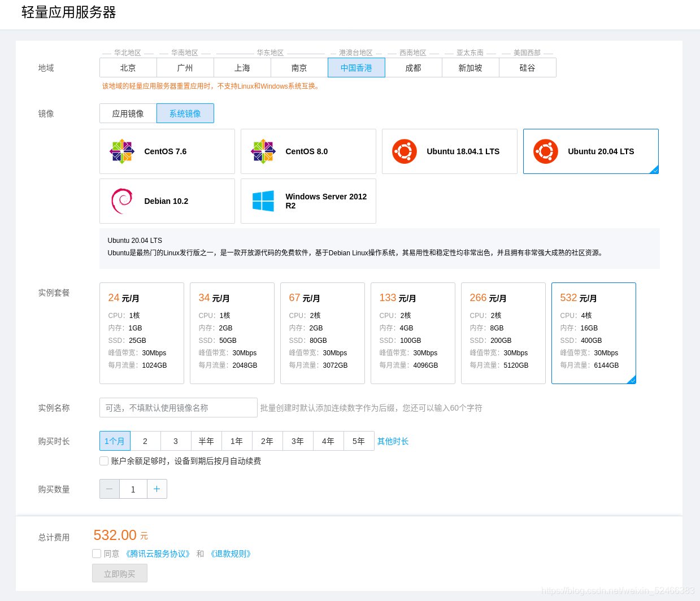Choose the Ubuntu 18.04.1 LTS image
This screenshot has height=601, width=700.
(x=449, y=151)
